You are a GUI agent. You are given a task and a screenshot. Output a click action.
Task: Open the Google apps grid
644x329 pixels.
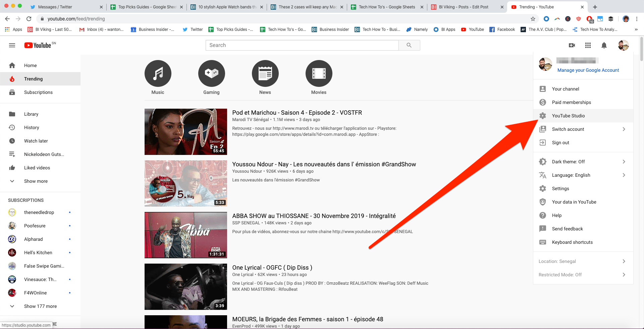pos(588,45)
